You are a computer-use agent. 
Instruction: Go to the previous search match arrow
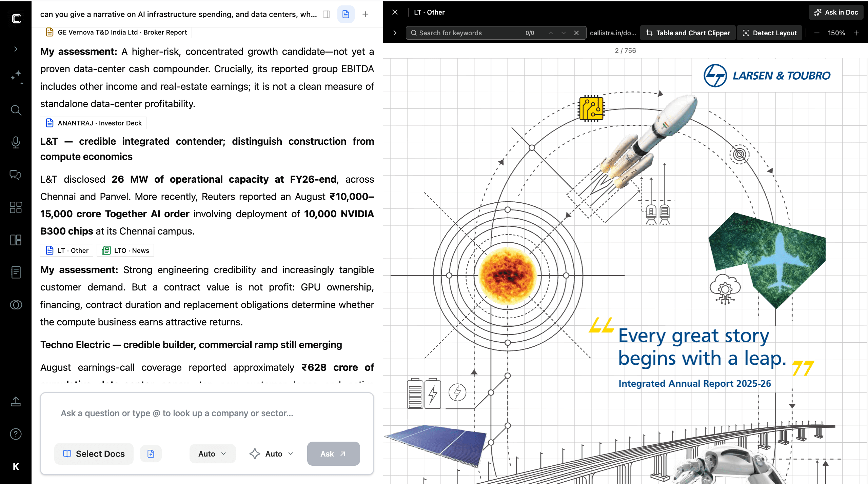(551, 33)
